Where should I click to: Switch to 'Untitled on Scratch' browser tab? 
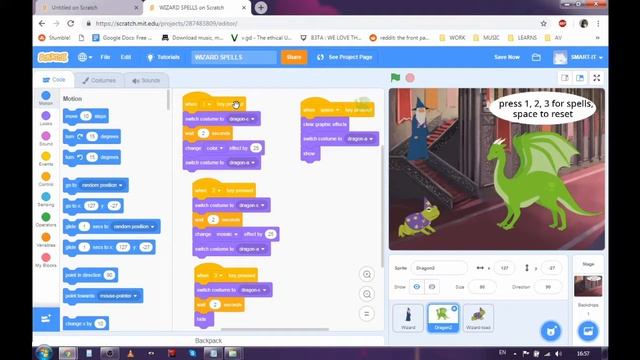[88, 7]
